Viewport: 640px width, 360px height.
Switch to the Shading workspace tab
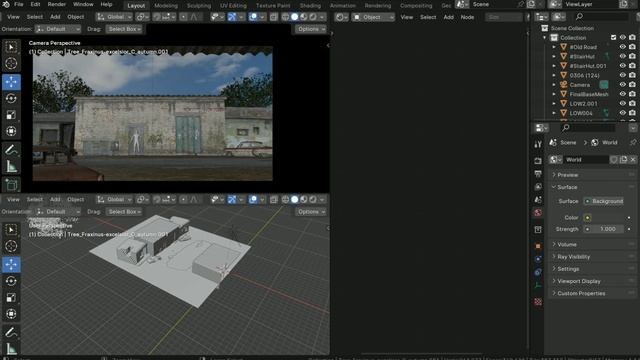point(310,5)
